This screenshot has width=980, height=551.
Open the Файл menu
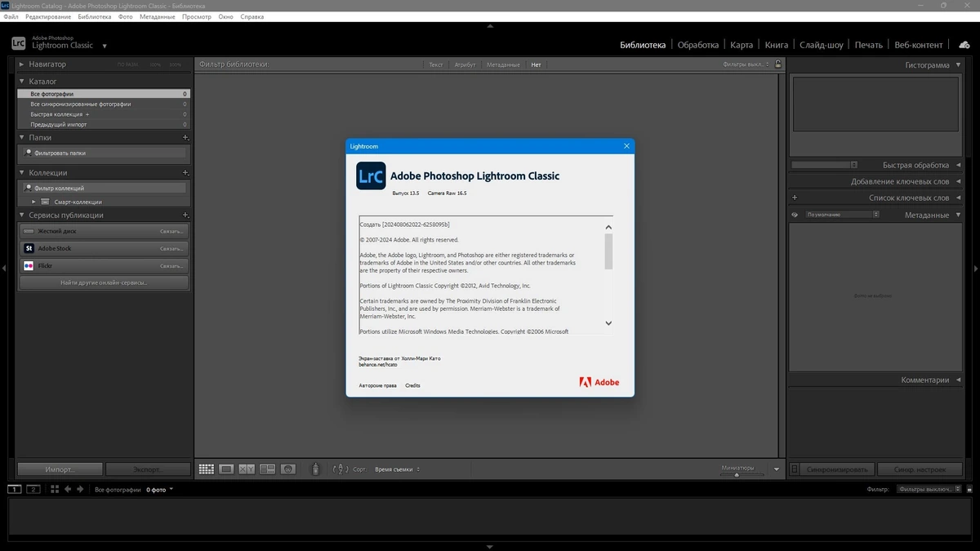(x=11, y=16)
